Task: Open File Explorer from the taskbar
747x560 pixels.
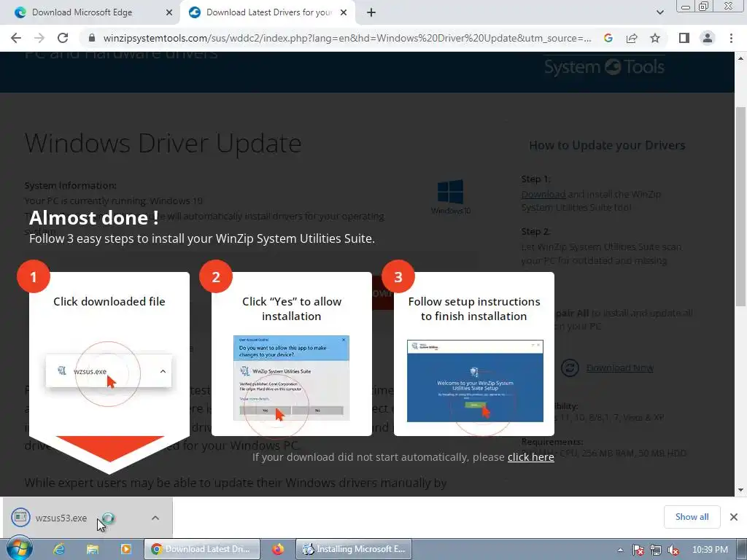Action: pyautogui.click(x=93, y=549)
